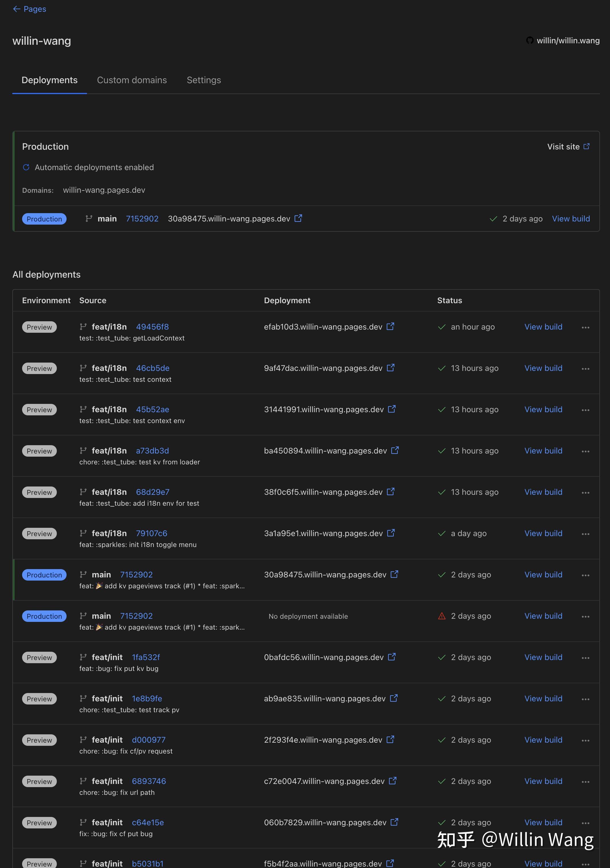
Task: Switch to the Custom domains tab
Action: coord(132,80)
